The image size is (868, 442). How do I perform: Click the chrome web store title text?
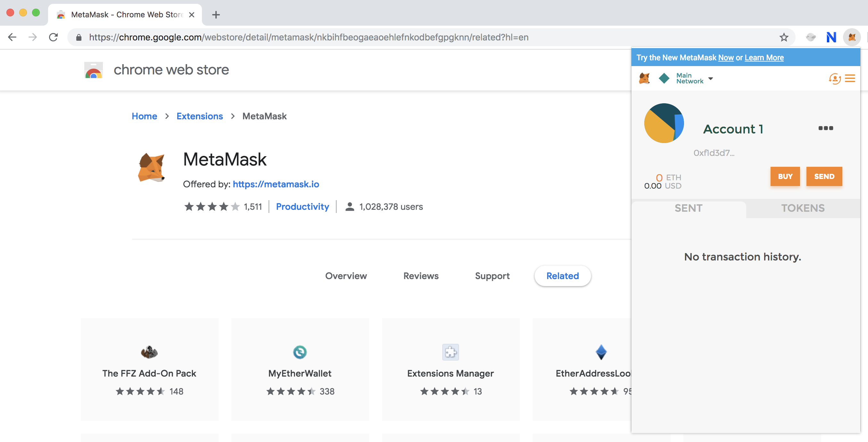tap(171, 70)
